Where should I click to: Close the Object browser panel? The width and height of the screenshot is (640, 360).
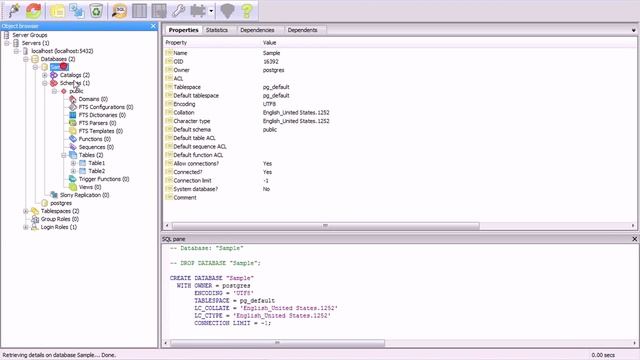tap(153, 26)
